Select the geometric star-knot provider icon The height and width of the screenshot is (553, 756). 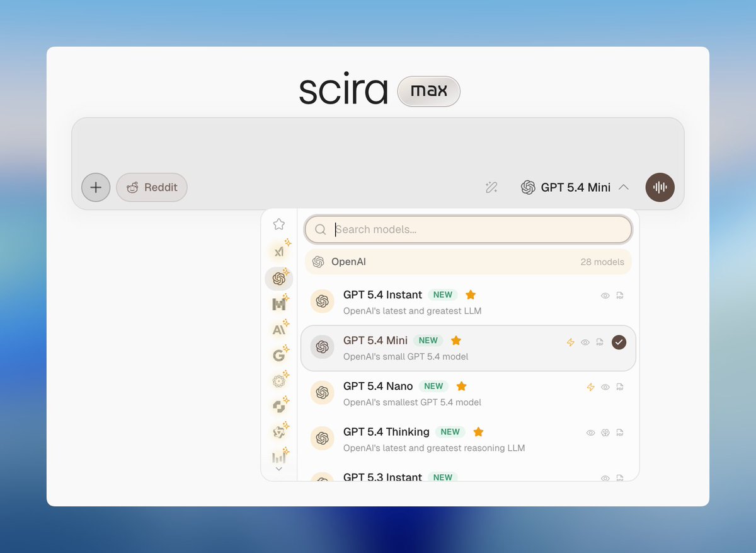tap(279, 433)
